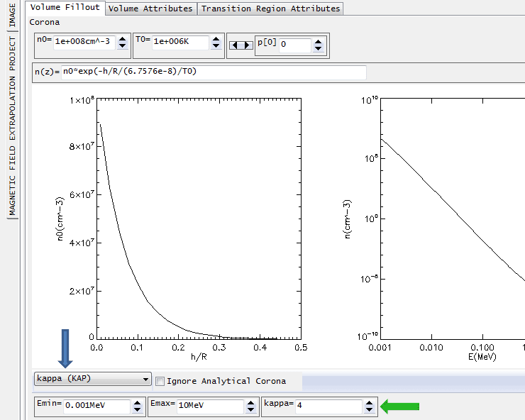Increase Emin with the up arrow
The width and height of the screenshot is (525, 420).
pos(137,404)
